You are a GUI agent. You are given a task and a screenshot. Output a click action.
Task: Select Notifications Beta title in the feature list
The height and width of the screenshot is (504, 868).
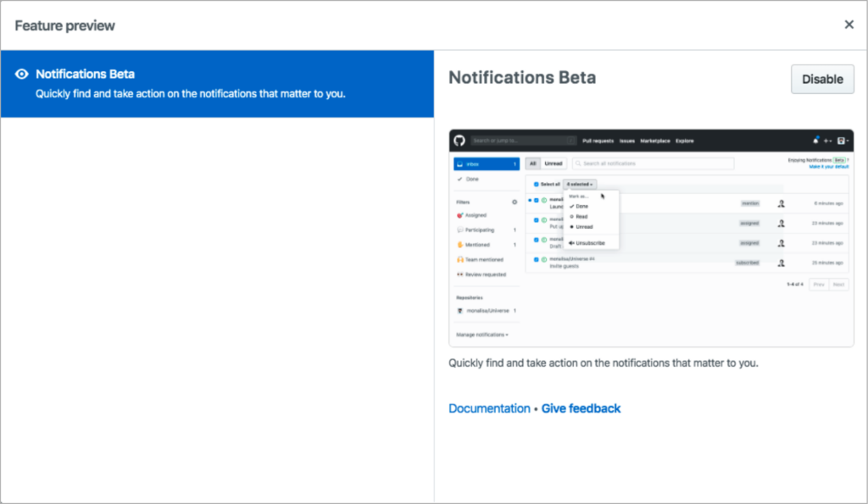(x=86, y=75)
